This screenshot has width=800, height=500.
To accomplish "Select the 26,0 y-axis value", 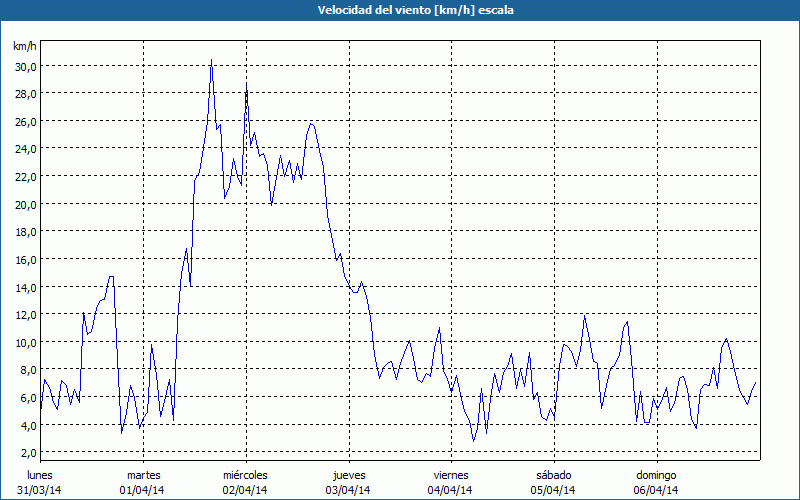I will point(25,121).
